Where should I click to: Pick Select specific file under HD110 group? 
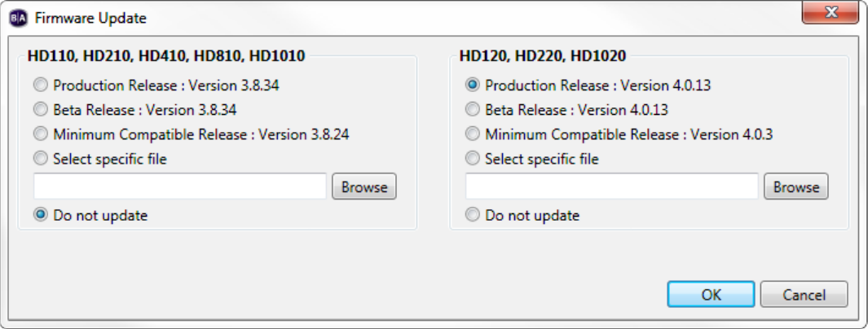coord(41,159)
